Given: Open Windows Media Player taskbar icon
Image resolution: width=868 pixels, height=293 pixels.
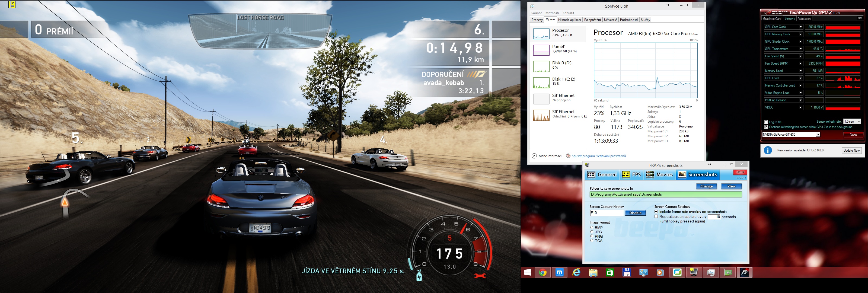Looking at the screenshot, I should 660,272.
